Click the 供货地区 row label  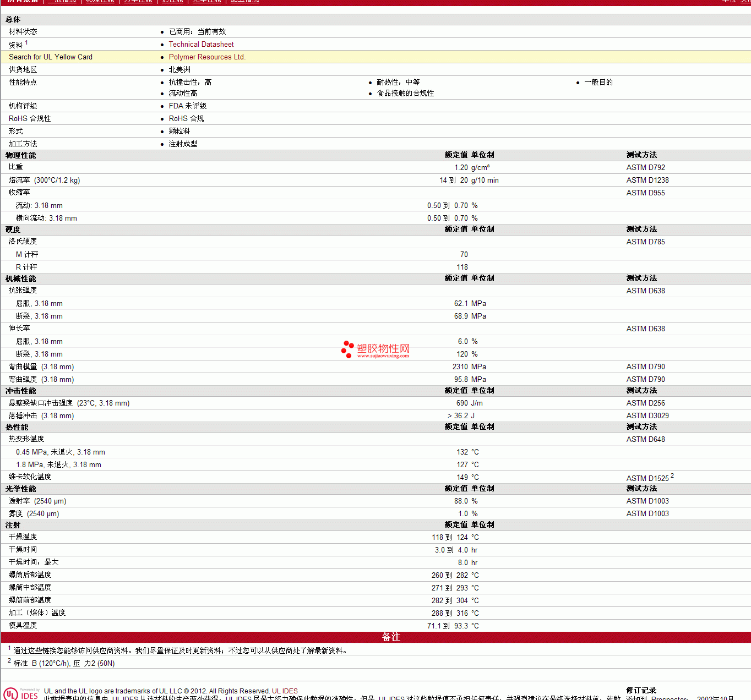click(23, 70)
